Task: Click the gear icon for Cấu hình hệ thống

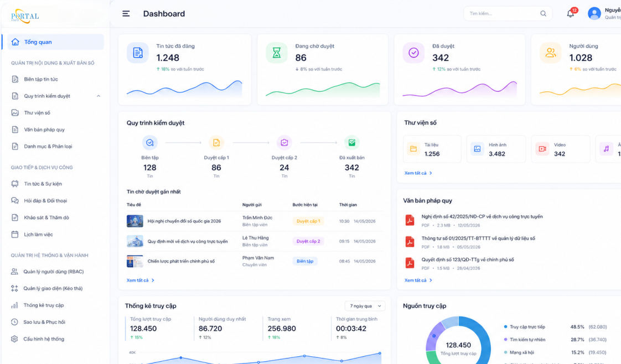Action: click(14, 339)
